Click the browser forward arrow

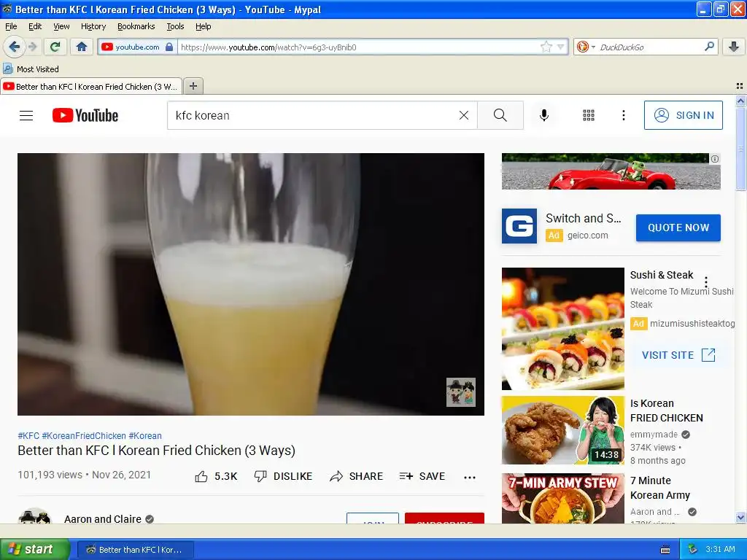point(32,47)
